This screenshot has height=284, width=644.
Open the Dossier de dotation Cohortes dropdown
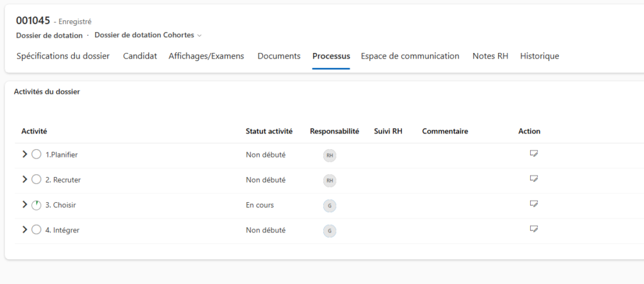coord(148,35)
